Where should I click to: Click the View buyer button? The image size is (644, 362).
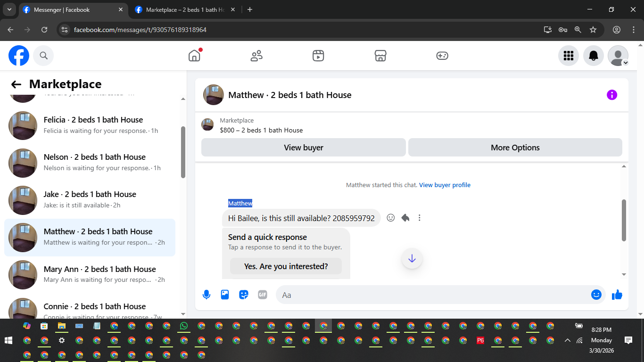304,148
